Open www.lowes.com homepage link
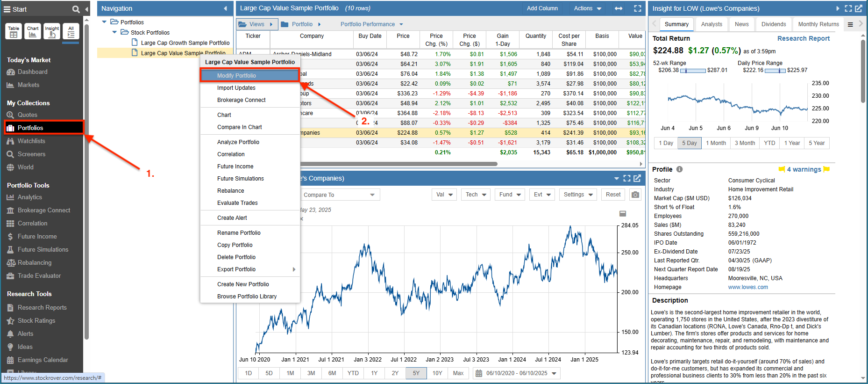The height and width of the screenshot is (384, 868). [x=748, y=287]
